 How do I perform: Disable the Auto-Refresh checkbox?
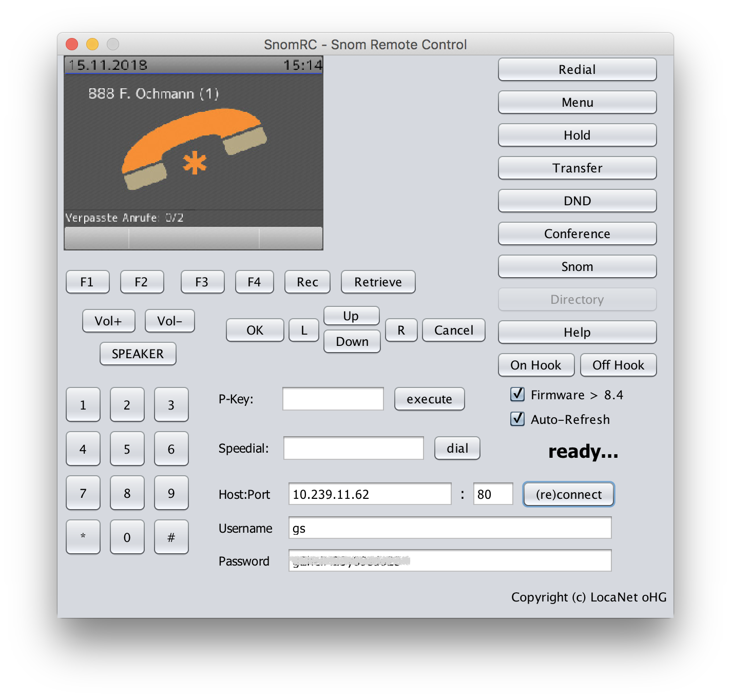coord(517,419)
